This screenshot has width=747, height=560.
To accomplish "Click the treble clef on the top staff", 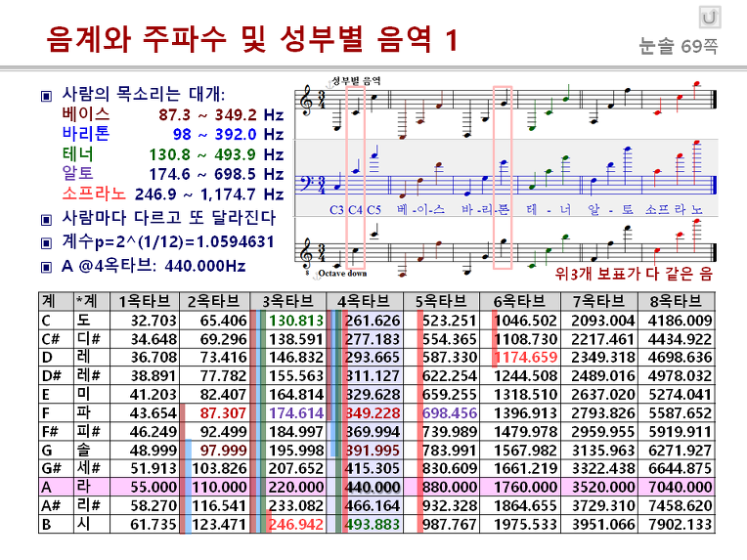I will [306, 101].
